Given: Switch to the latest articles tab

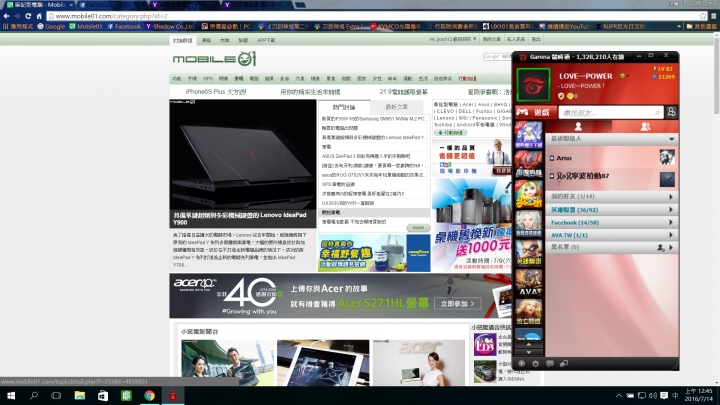Looking at the screenshot, I should 397,107.
